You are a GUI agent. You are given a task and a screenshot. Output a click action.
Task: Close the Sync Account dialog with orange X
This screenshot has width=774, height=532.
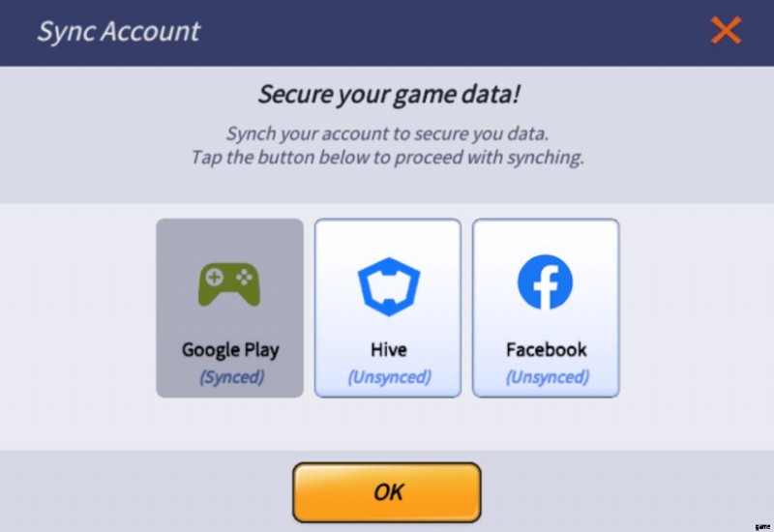726,30
